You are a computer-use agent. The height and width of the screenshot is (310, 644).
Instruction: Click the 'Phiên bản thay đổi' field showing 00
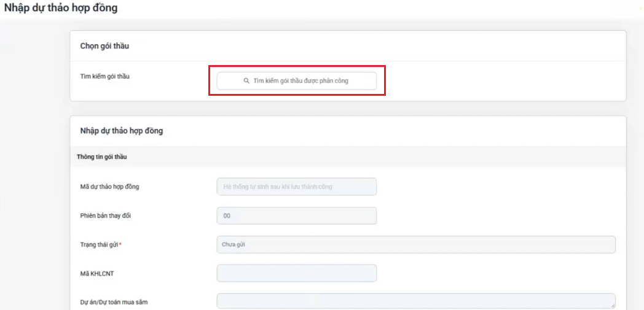297,215
